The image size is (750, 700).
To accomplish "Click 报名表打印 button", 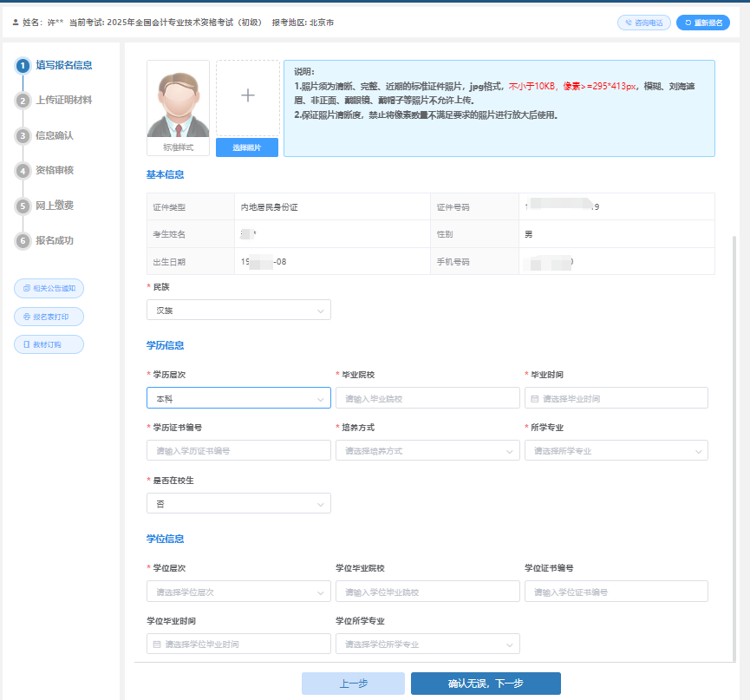I will (x=49, y=317).
